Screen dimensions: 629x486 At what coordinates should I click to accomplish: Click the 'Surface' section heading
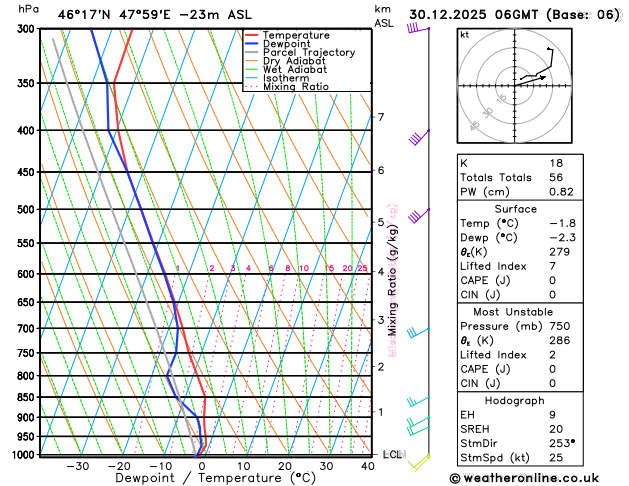515,209
